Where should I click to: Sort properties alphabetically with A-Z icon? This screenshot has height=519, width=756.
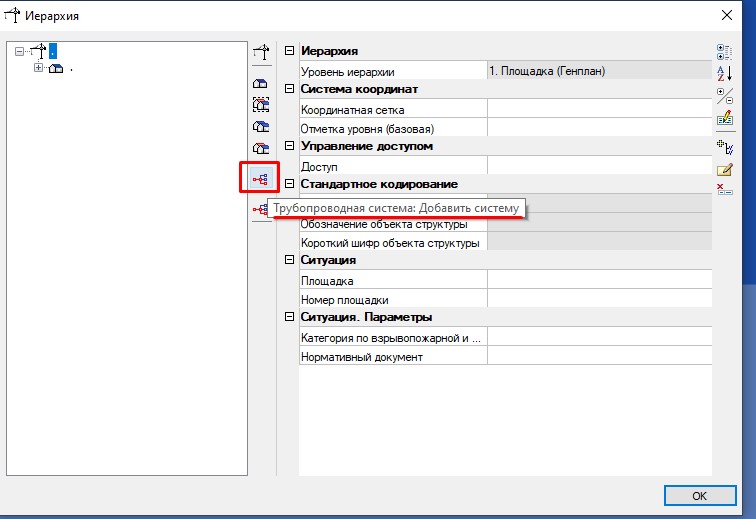[x=726, y=74]
